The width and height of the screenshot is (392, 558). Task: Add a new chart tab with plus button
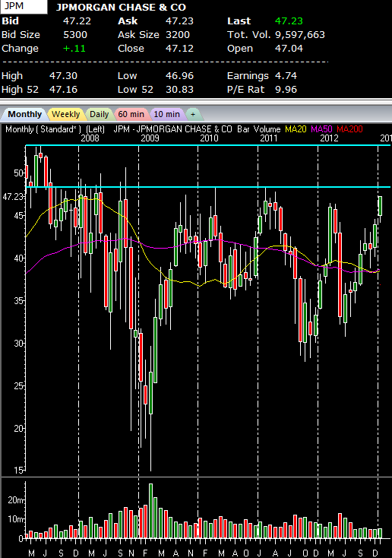point(193,114)
